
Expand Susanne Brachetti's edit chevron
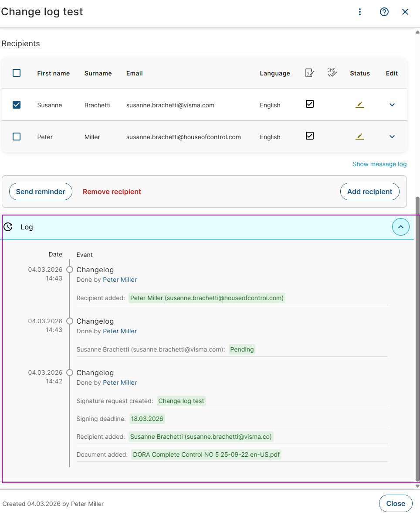coord(392,105)
